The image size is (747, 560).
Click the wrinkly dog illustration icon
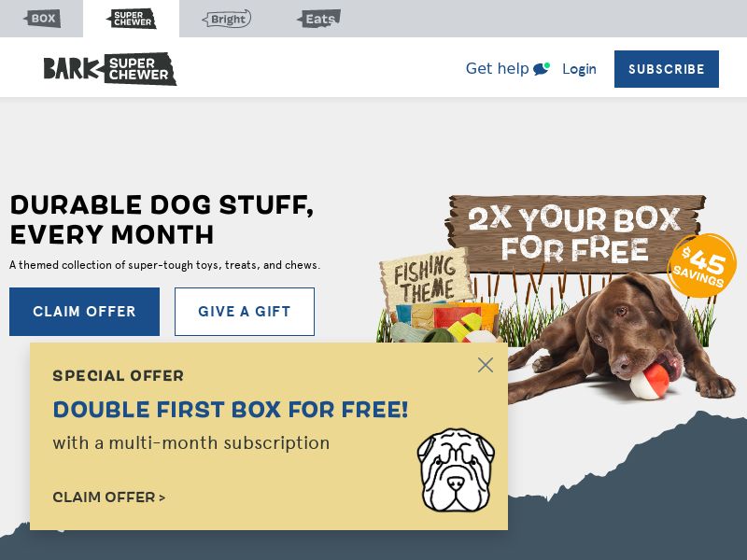456,470
